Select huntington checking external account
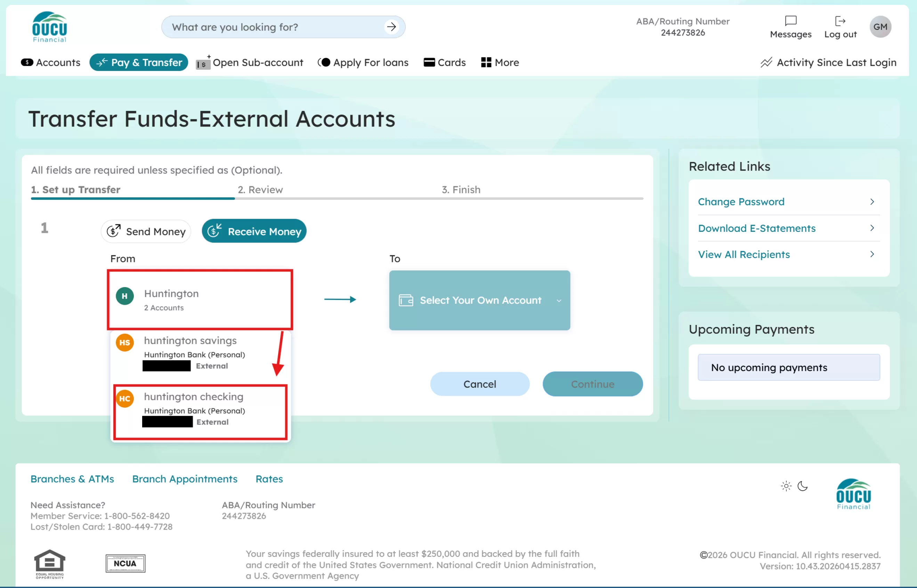The image size is (917, 588). [201, 413]
